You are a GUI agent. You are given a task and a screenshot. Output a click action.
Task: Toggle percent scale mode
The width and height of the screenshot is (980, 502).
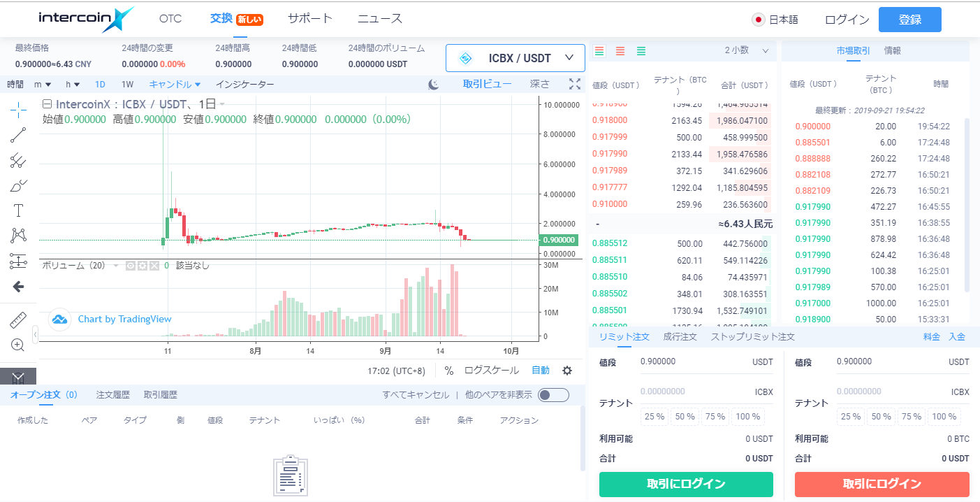click(x=449, y=371)
